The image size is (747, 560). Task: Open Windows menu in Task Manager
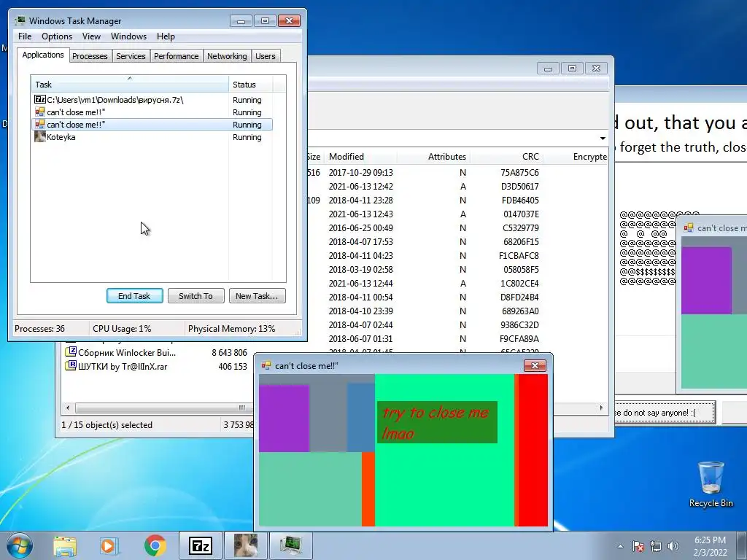coord(128,36)
